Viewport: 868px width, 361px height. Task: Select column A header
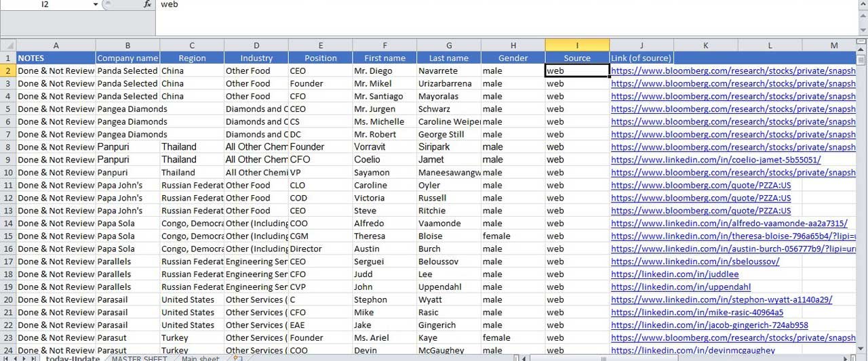tap(56, 45)
